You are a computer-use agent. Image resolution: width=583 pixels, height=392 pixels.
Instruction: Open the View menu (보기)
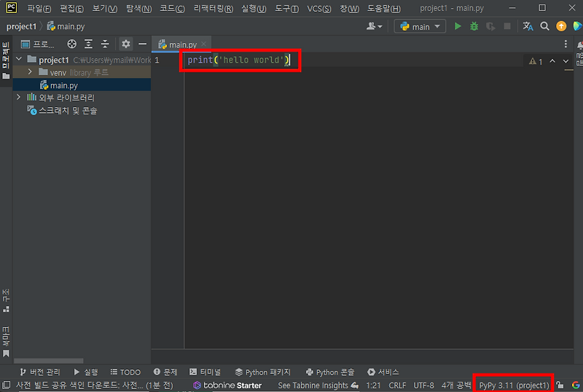[105, 8]
